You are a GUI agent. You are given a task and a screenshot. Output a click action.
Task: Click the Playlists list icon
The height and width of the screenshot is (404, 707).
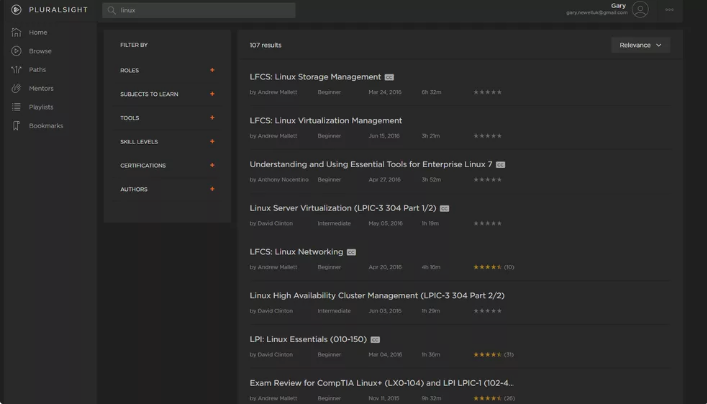point(16,107)
